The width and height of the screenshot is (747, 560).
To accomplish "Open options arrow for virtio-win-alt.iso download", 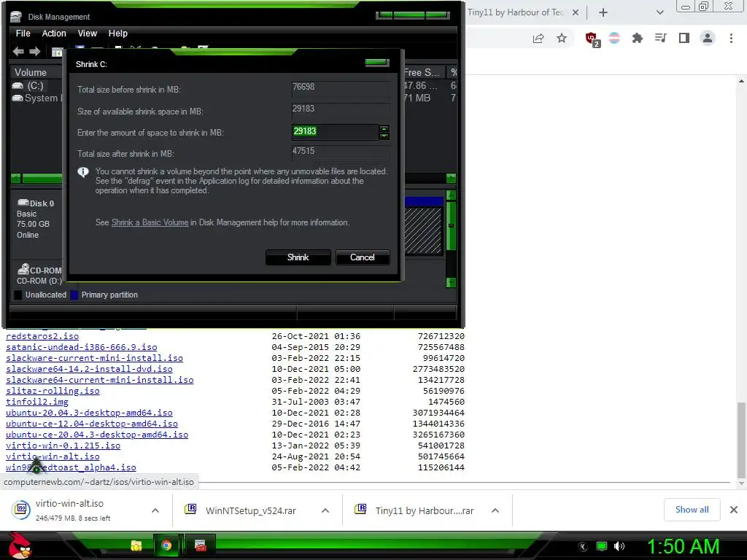I will pyautogui.click(x=155, y=510).
